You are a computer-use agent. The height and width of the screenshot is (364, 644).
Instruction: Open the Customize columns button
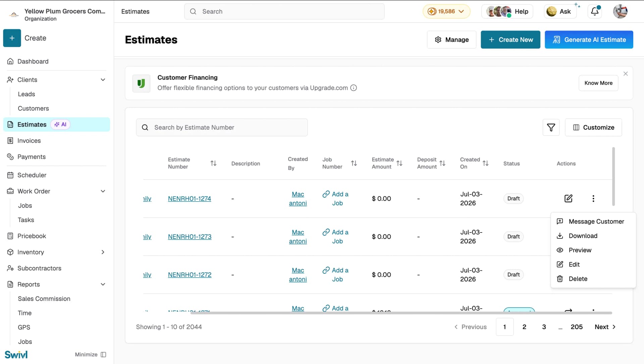(593, 127)
